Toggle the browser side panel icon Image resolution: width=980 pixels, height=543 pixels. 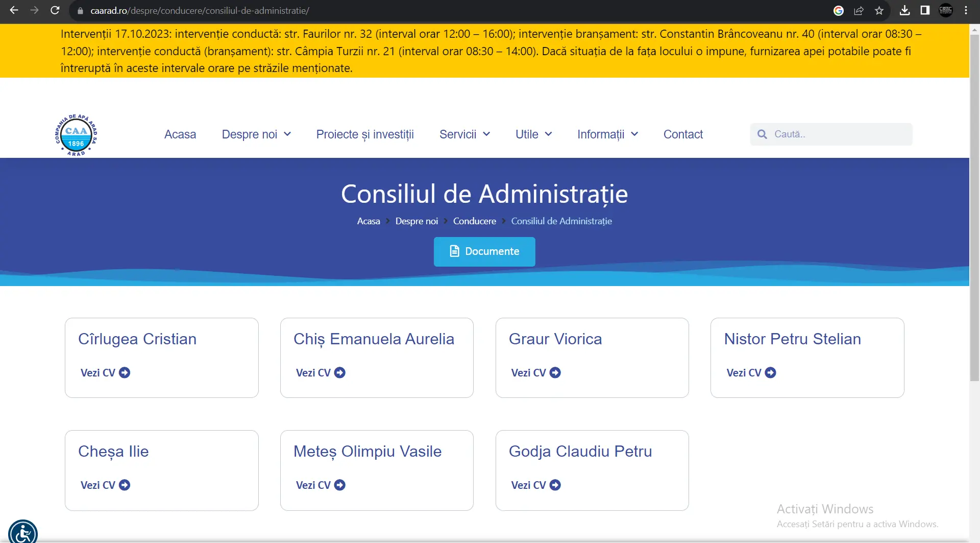(x=925, y=10)
